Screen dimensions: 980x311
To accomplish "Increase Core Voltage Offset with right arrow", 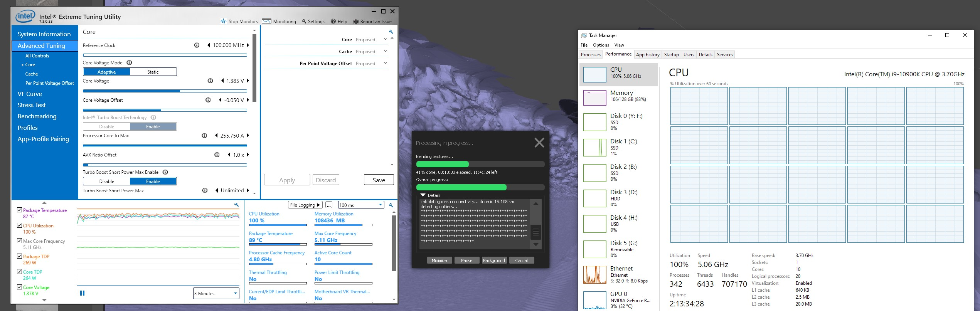I will point(248,100).
